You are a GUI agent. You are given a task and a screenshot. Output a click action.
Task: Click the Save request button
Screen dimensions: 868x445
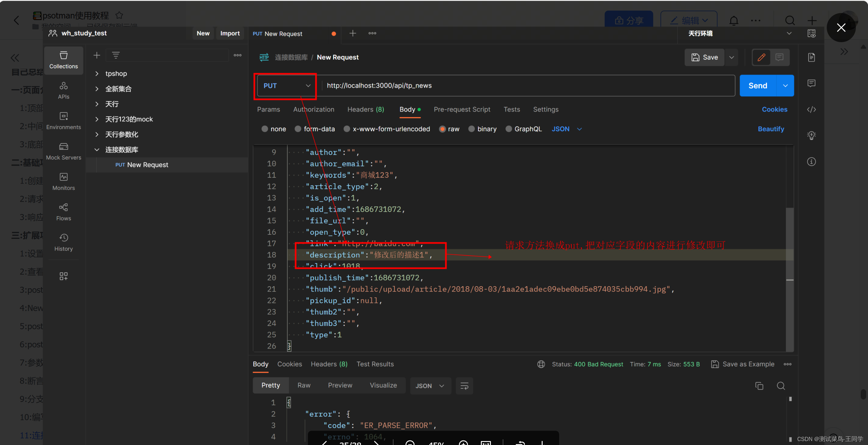(704, 57)
